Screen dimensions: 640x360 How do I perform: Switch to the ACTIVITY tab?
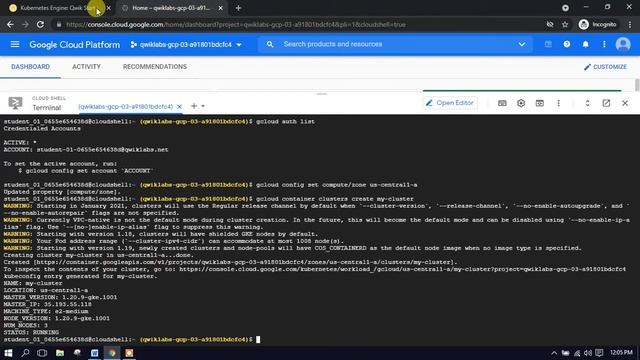tap(87, 67)
